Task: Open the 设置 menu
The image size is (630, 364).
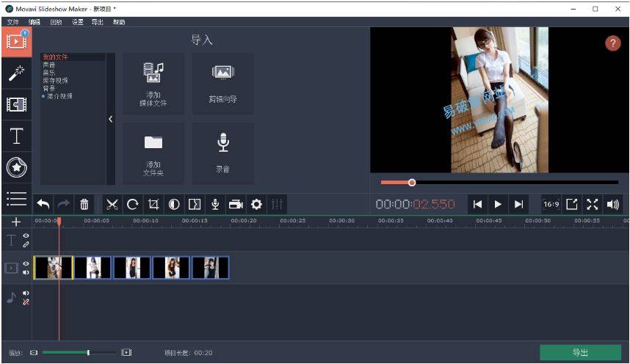Action: click(x=78, y=22)
